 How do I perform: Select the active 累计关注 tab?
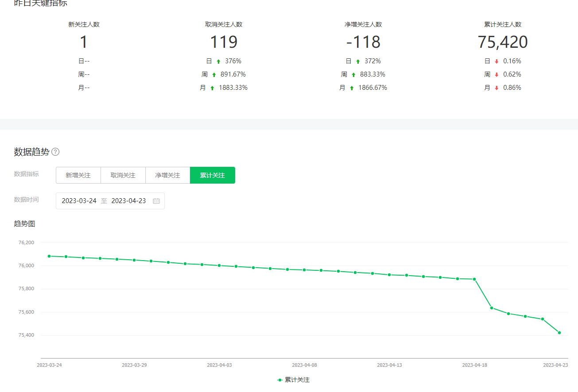[213, 175]
